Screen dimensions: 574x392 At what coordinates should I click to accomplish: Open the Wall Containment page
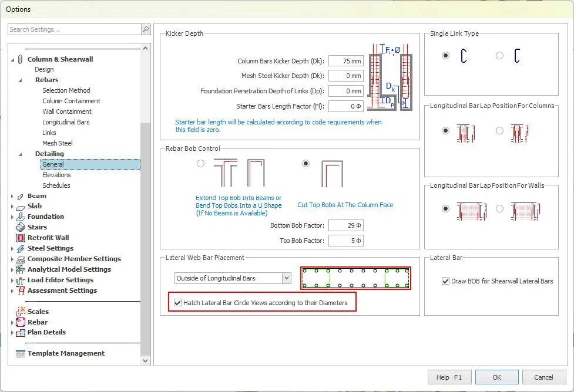click(x=67, y=111)
